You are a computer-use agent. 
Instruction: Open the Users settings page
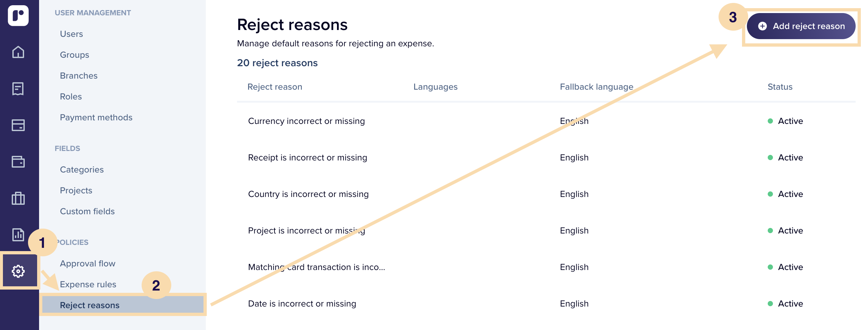pos(71,34)
